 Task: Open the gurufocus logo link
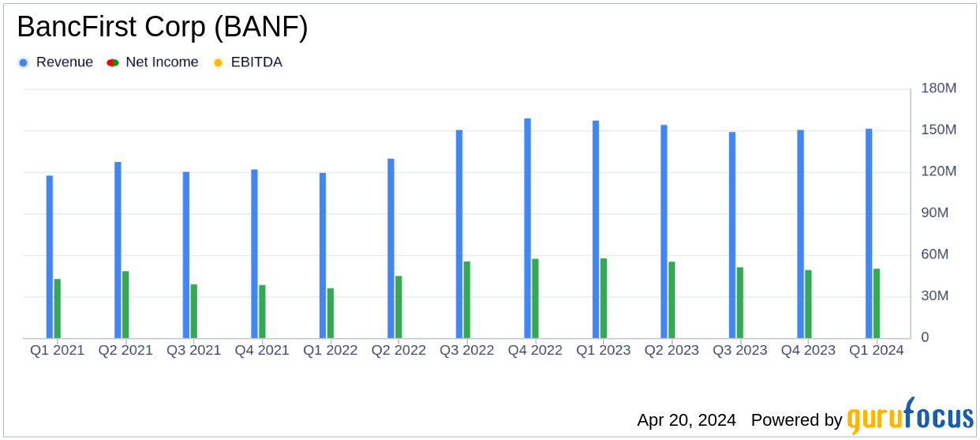(910, 417)
